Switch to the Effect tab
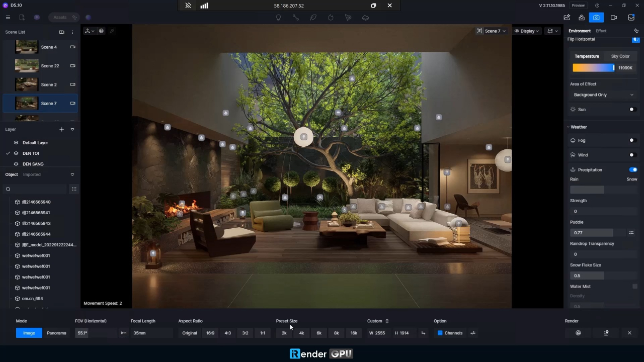Screen dimensions: 644x362 [601, 31]
